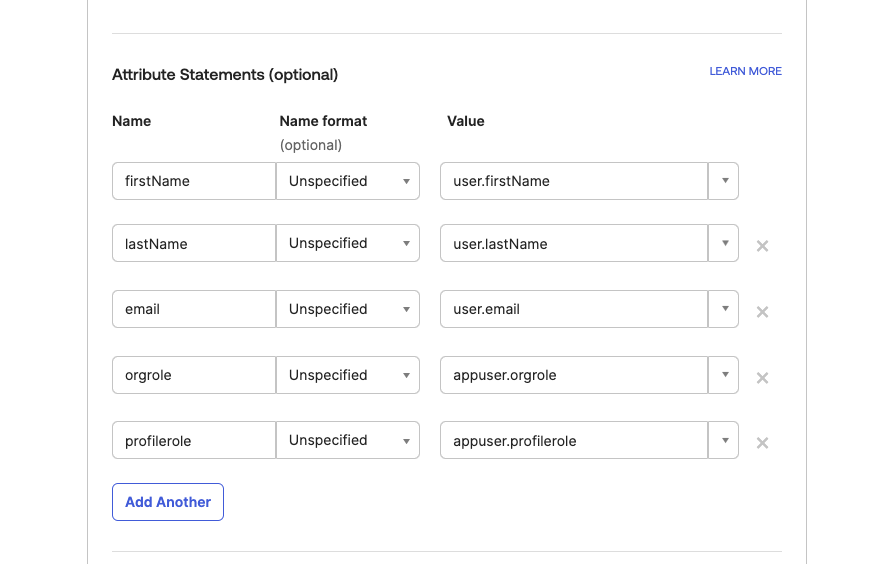This screenshot has width=892, height=564.
Task: Remove the email attribute row
Action: point(762,312)
